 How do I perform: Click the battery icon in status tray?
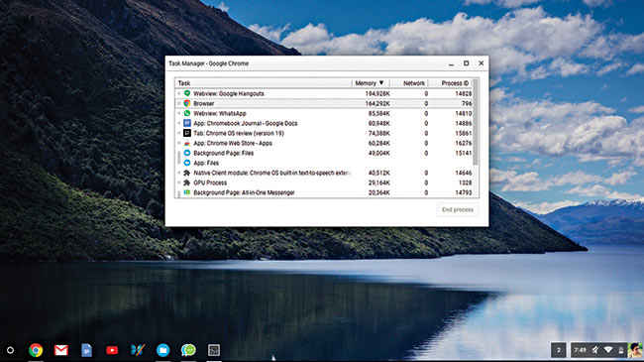(x=621, y=350)
